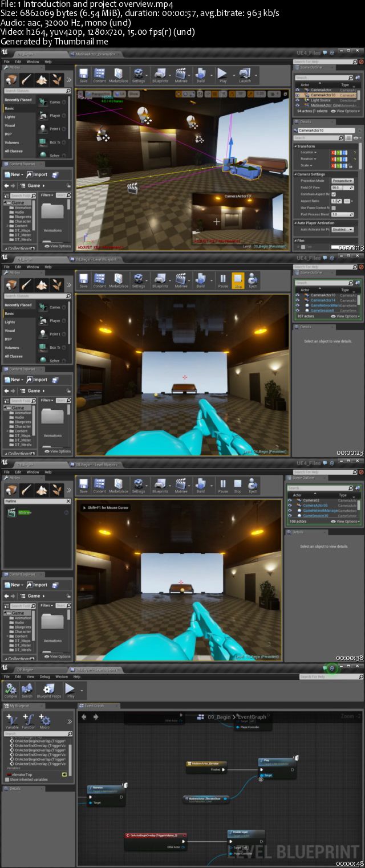Click New in the 08_Begin Content Browser
Viewport: 365px width, 868px height.
pyautogui.click(x=13, y=585)
